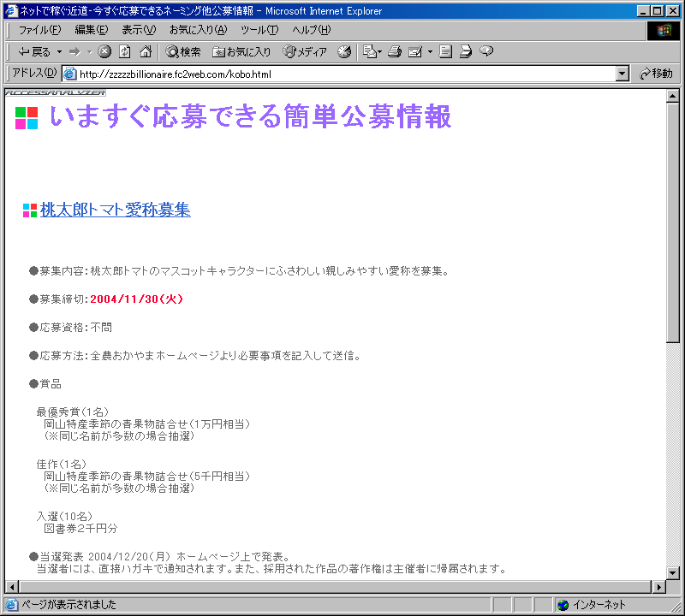The image size is (685, 616).
Task: Click the Back (戻る) toolbar button
Action: click(34, 52)
